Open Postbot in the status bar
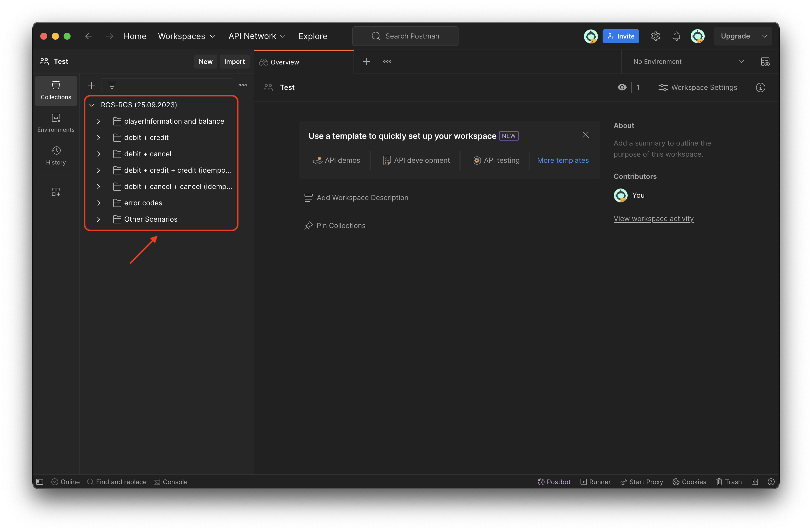This screenshot has width=812, height=532. 554,482
